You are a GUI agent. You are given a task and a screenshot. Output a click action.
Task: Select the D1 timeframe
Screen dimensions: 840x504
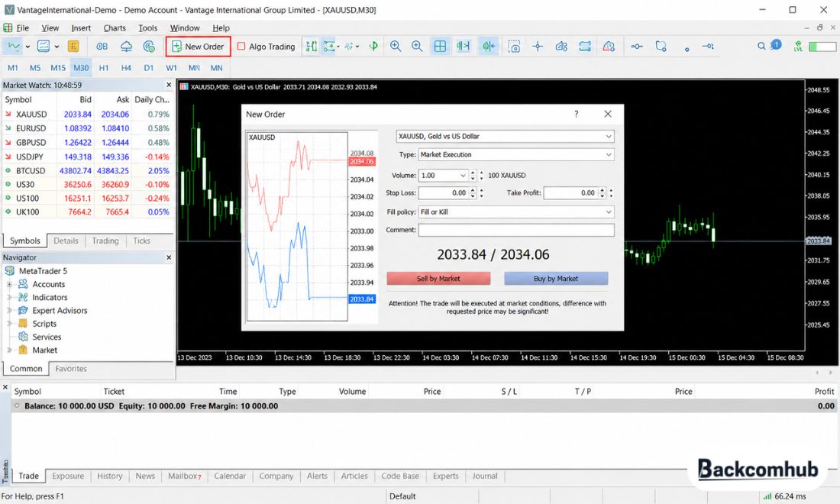click(148, 68)
